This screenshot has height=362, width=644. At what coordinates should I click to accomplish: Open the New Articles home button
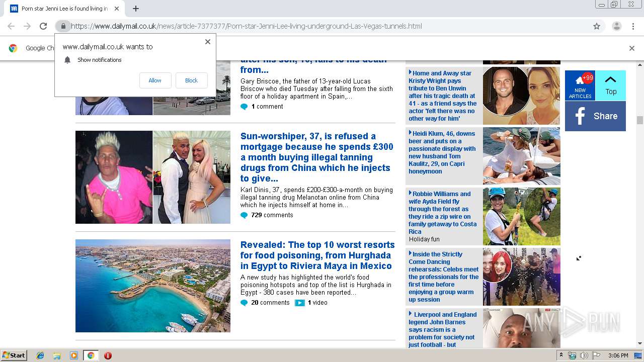click(x=580, y=85)
